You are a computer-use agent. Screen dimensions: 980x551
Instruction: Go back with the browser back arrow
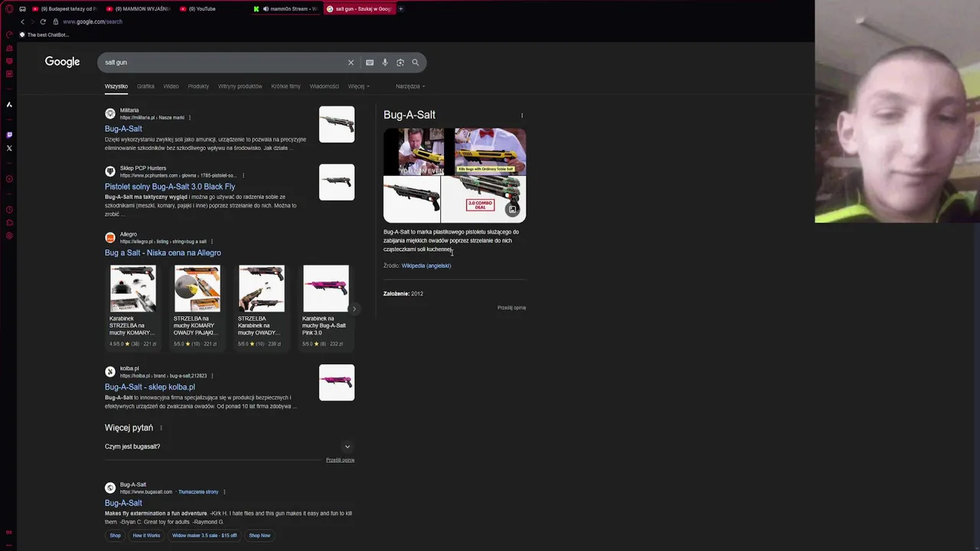point(22,21)
